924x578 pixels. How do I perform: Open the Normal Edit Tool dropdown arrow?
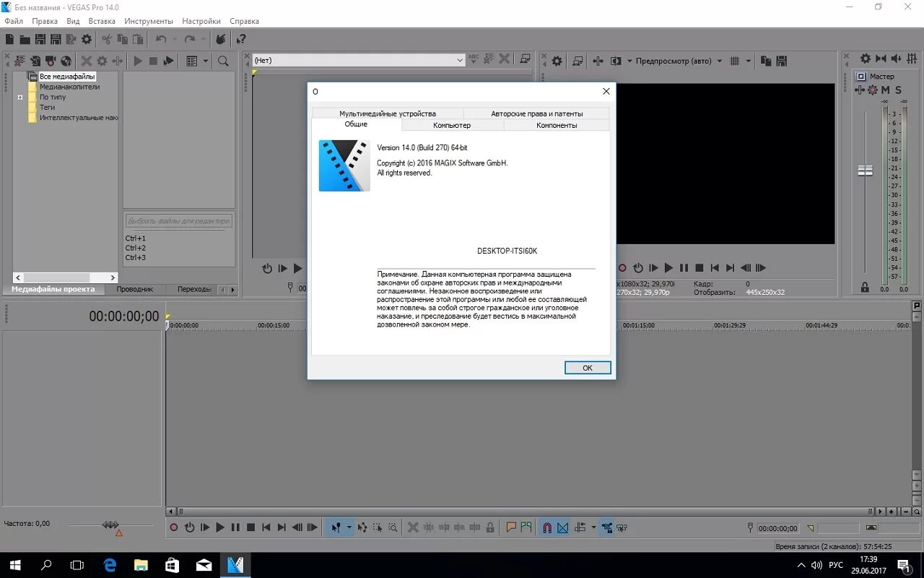click(x=349, y=527)
